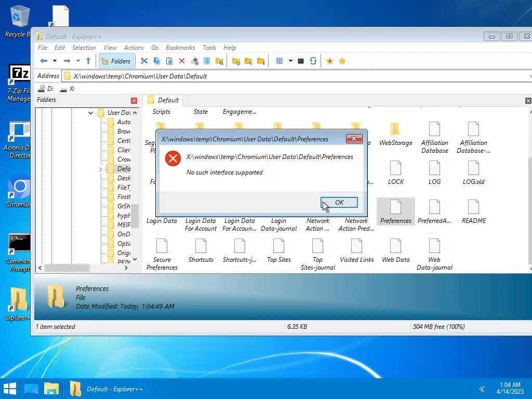Image resolution: width=532 pixels, height=399 pixels.
Task: Select the Secure Preferences file
Action: click(162, 255)
